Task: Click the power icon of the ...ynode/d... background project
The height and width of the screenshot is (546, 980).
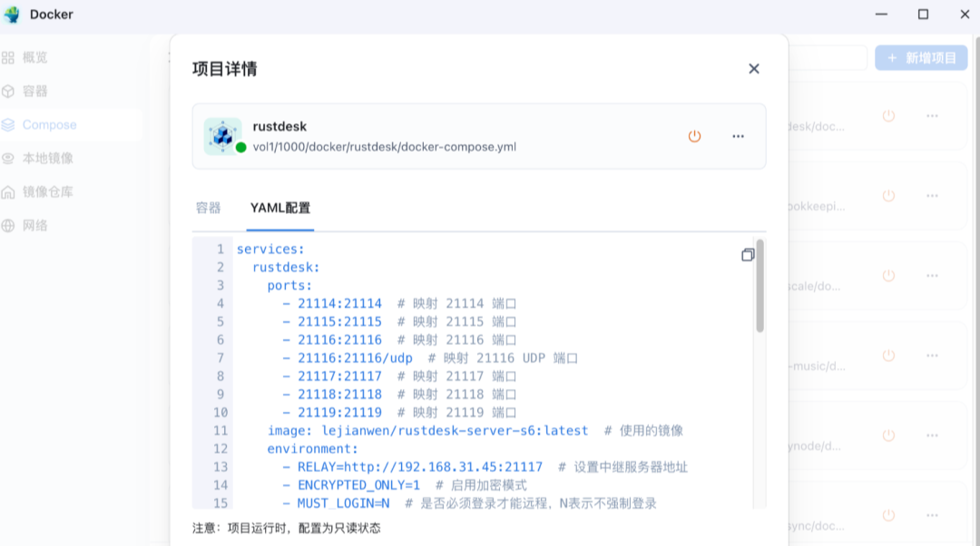Action: [x=888, y=435]
